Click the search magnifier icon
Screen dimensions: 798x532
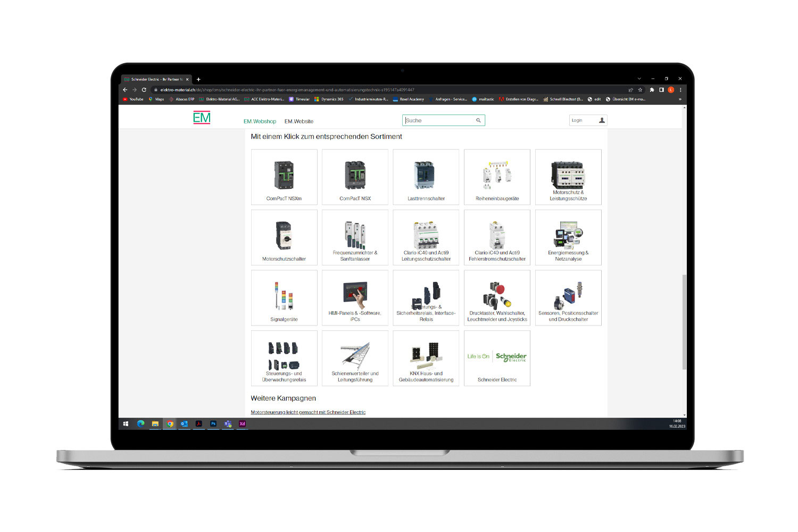click(478, 120)
